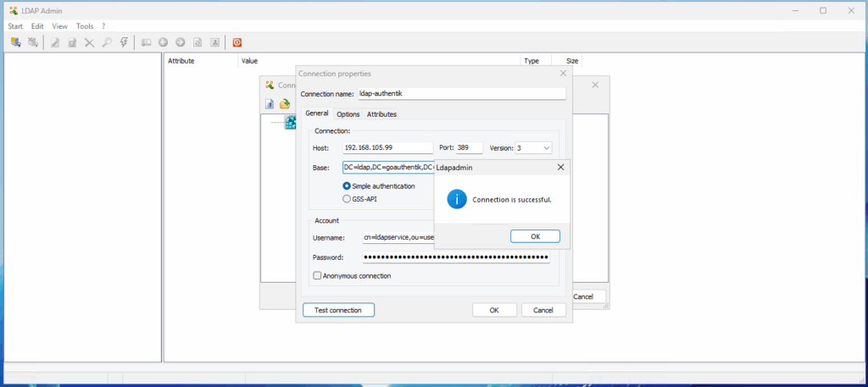Click the red exit icon in toolbar
The width and height of the screenshot is (868, 387).
click(237, 41)
